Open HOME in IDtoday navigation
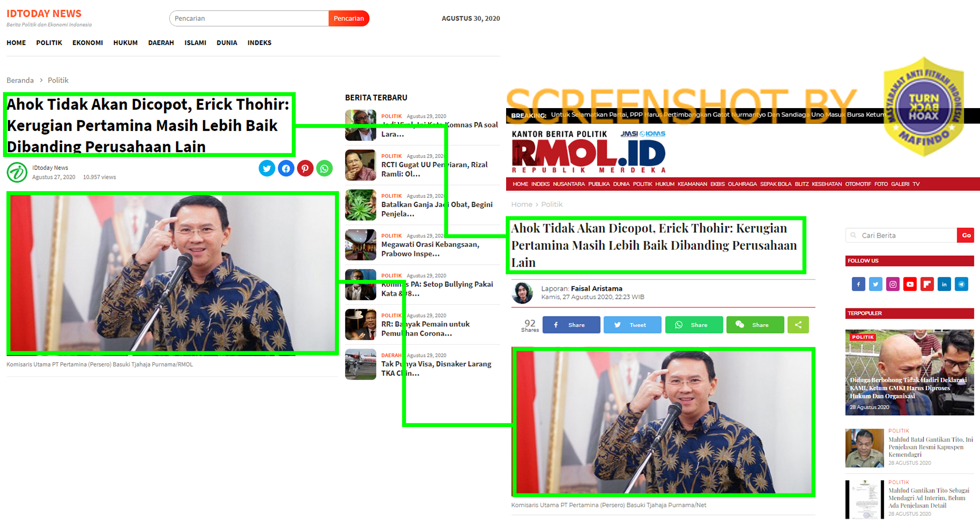 pos(16,42)
